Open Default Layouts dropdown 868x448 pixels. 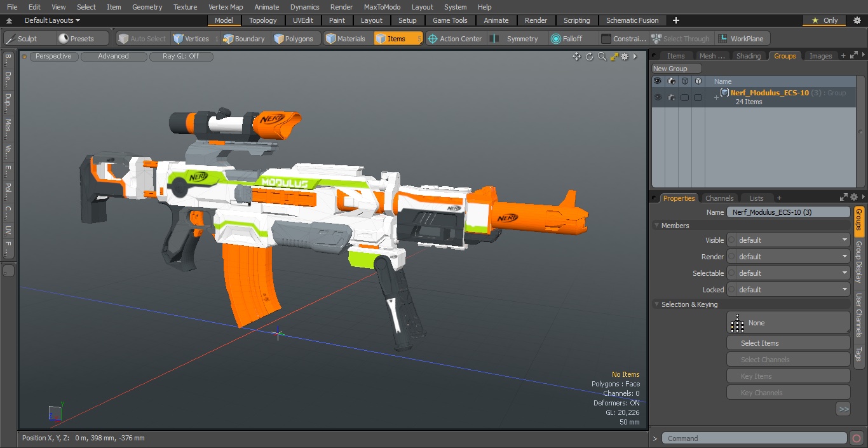52,20
